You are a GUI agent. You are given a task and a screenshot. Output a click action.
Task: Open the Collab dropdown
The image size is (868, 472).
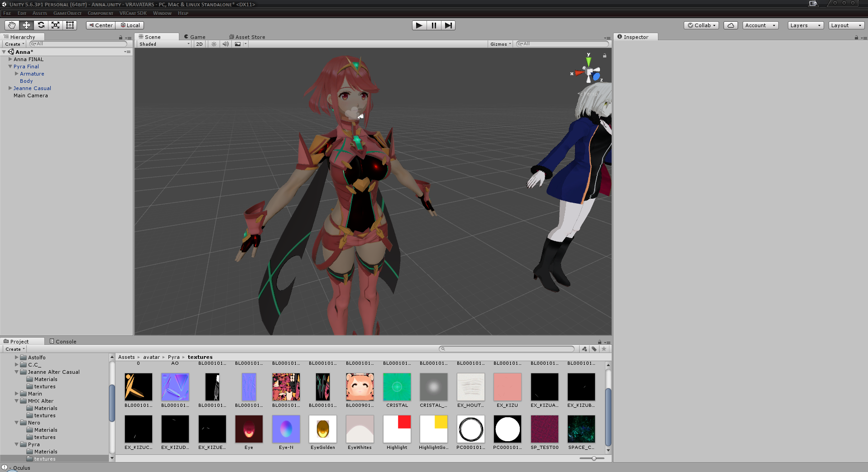click(x=701, y=25)
